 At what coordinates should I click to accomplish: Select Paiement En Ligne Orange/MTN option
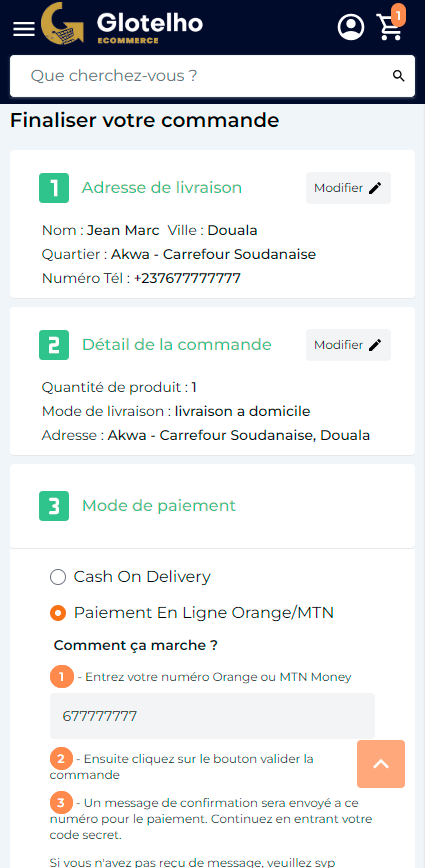[x=58, y=613]
